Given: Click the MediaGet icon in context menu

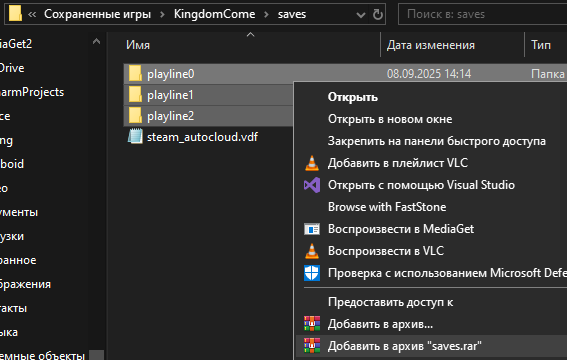Looking at the screenshot, I should click(x=312, y=229).
